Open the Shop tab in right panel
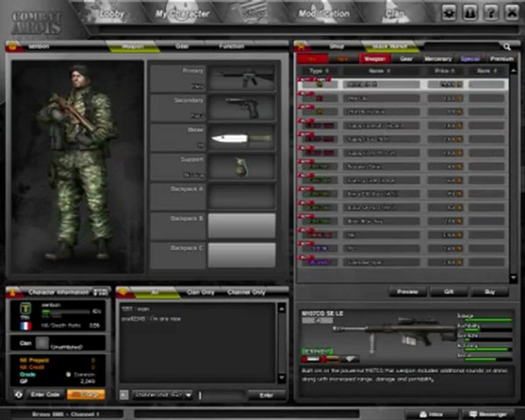525x420 pixels. click(337, 46)
